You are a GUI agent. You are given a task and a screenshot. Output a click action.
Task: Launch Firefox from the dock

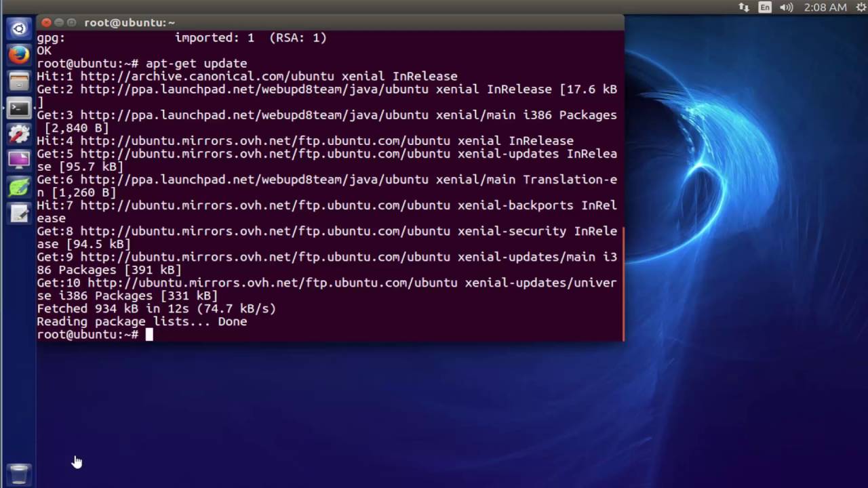pyautogui.click(x=19, y=54)
